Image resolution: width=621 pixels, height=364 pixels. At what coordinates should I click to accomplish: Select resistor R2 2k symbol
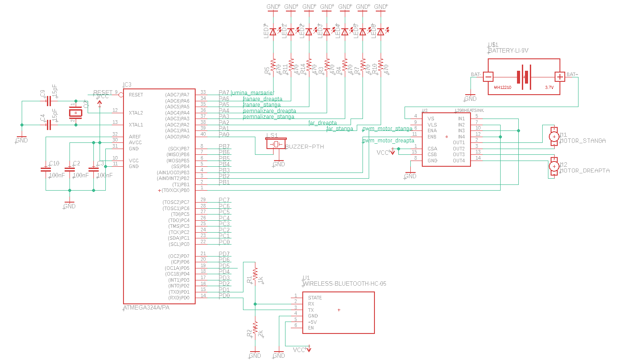click(255, 328)
